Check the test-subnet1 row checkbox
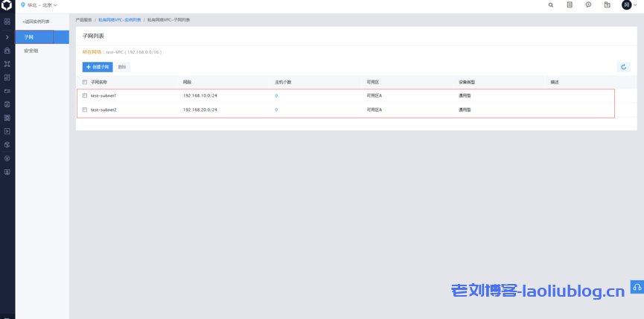Screen dimensions: 644x319 pos(85,95)
